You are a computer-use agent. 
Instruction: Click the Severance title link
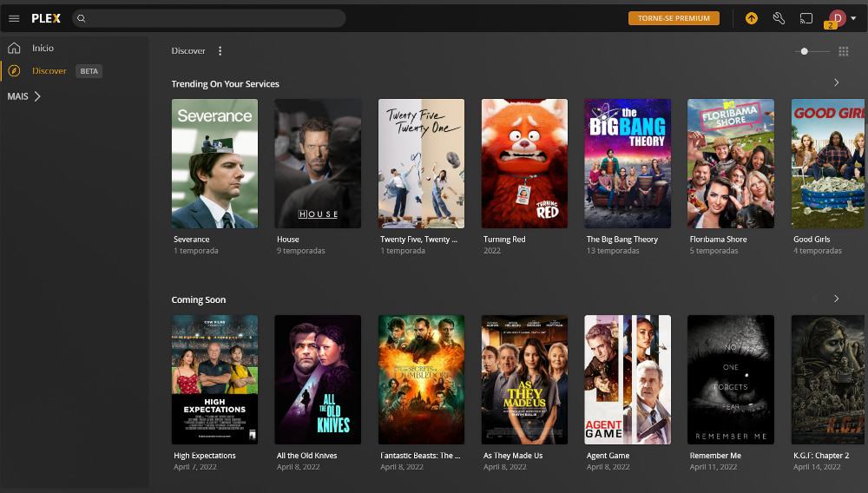tap(192, 239)
